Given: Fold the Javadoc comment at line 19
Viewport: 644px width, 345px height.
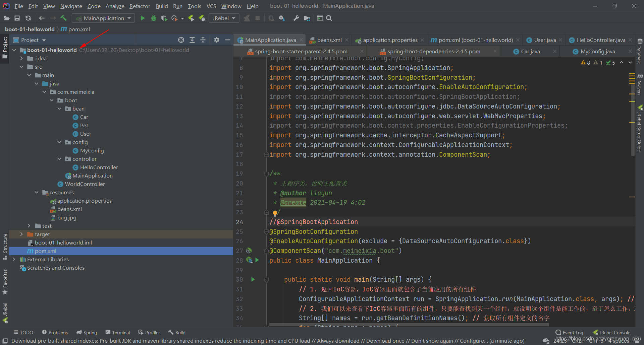Looking at the screenshot, I should (x=266, y=174).
